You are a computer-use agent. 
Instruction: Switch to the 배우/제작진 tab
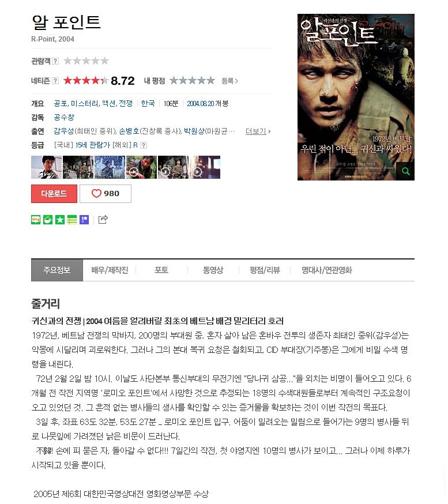(x=110, y=270)
